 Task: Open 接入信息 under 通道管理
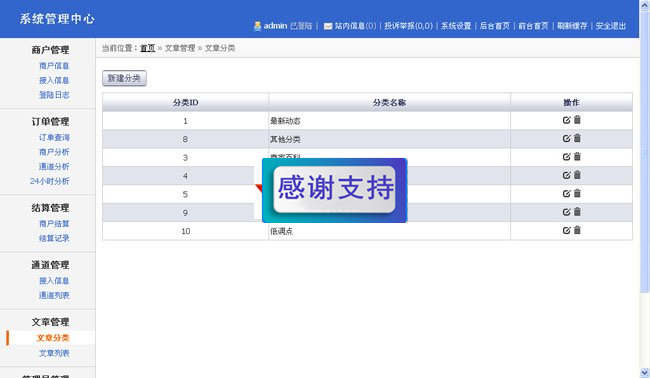(x=54, y=281)
